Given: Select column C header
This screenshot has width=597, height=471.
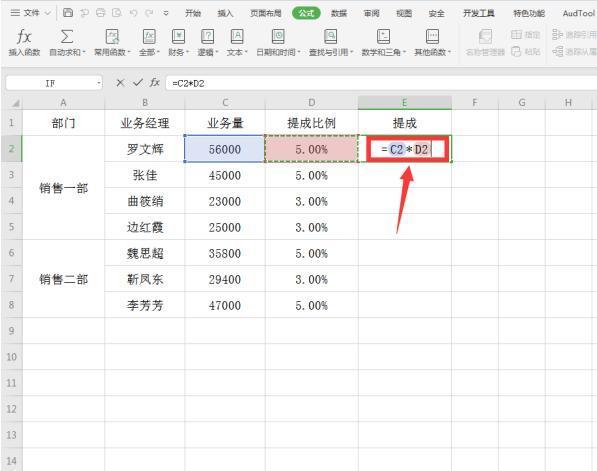Looking at the screenshot, I should pos(225,103).
